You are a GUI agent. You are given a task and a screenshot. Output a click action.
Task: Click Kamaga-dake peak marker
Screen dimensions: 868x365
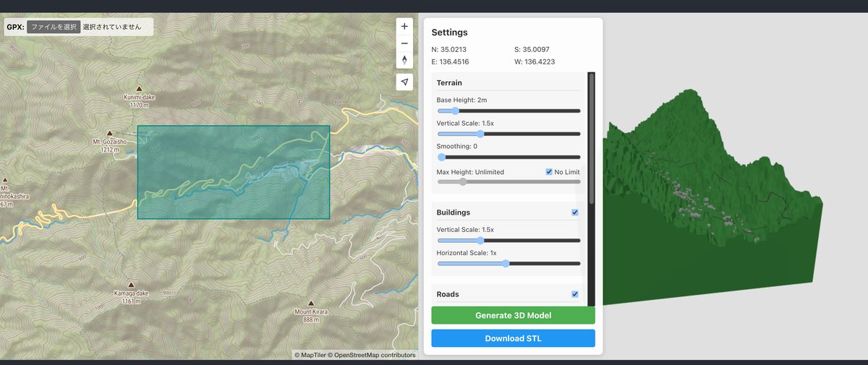click(131, 285)
